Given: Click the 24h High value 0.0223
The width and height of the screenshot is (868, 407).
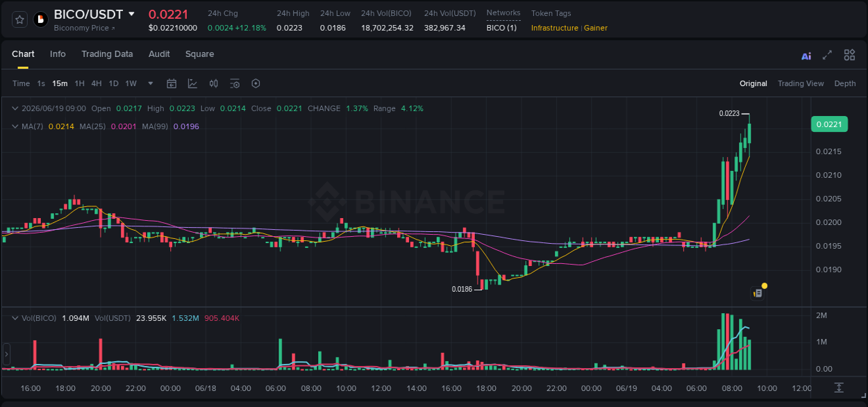Looking at the screenshot, I should pyautogui.click(x=290, y=28).
